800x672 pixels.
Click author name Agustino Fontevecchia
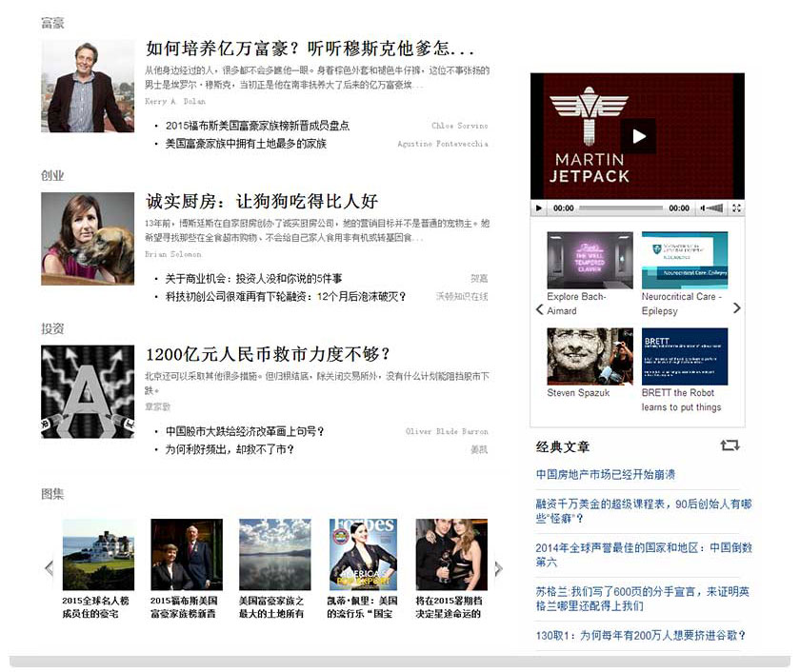coord(443,144)
